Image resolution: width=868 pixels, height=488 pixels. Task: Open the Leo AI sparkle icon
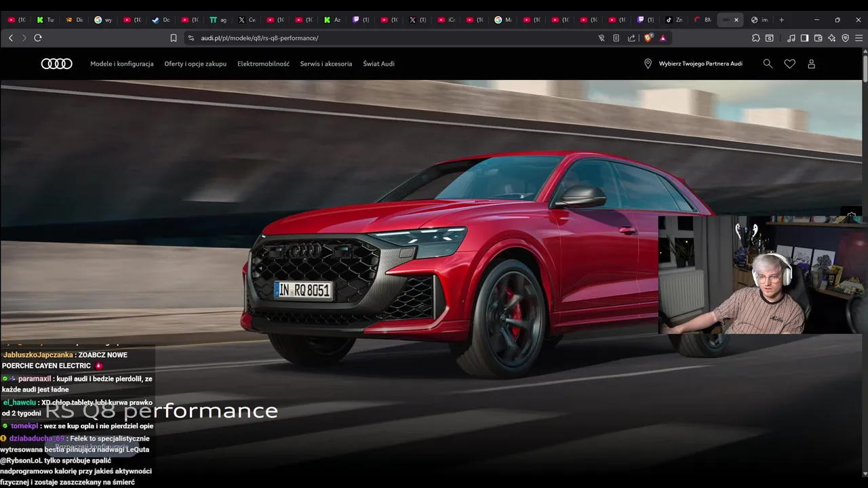[831, 38]
